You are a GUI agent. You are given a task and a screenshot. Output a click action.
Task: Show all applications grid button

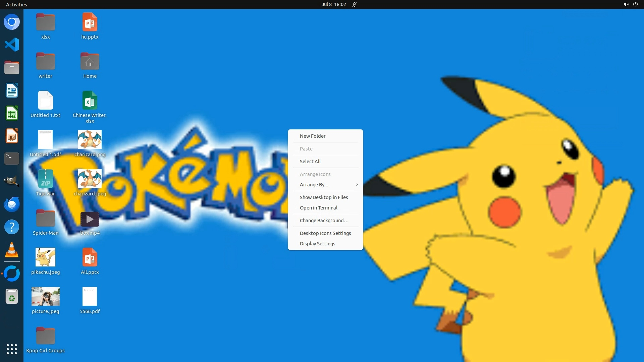coord(12,349)
